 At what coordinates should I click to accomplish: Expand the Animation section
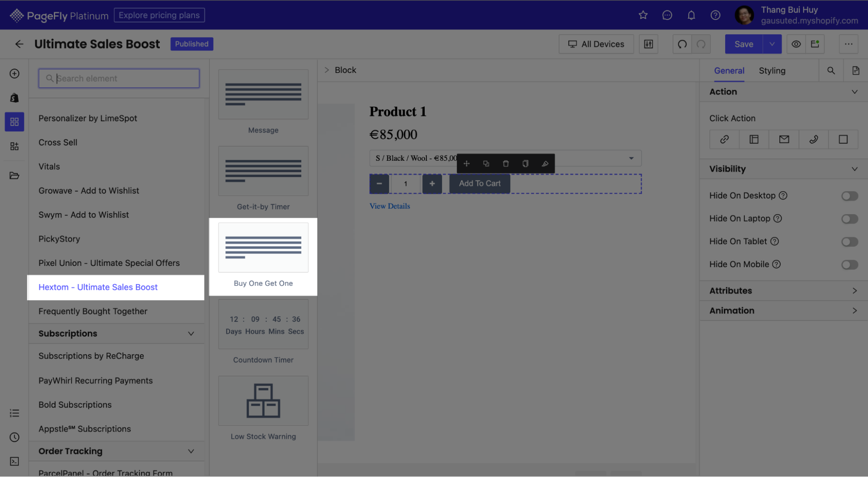point(855,311)
